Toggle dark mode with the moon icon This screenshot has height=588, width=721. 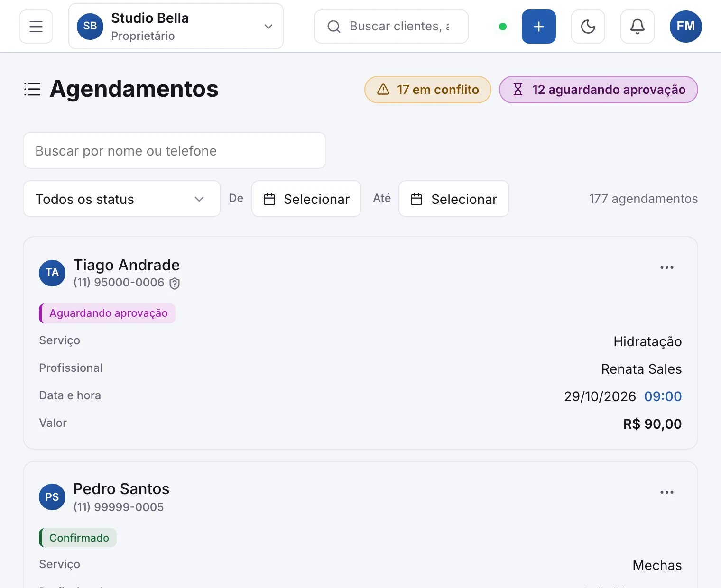click(588, 27)
